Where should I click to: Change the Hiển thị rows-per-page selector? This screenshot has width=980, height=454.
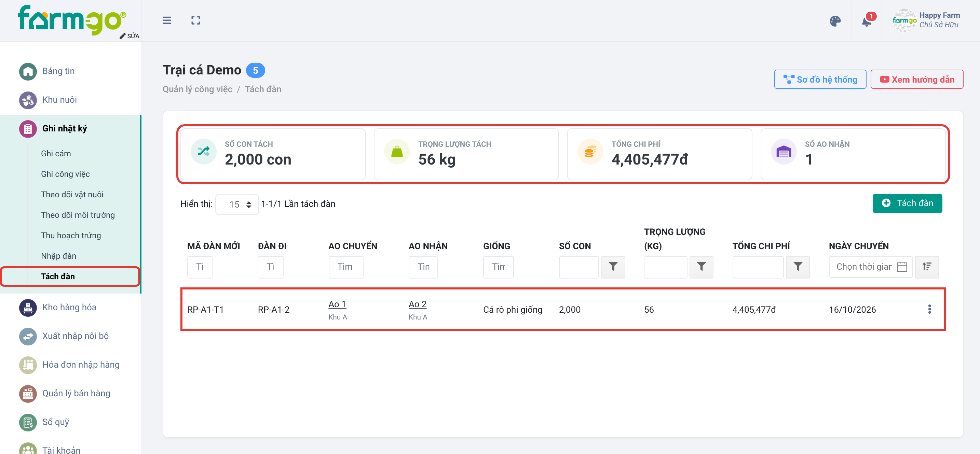tap(237, 204)
